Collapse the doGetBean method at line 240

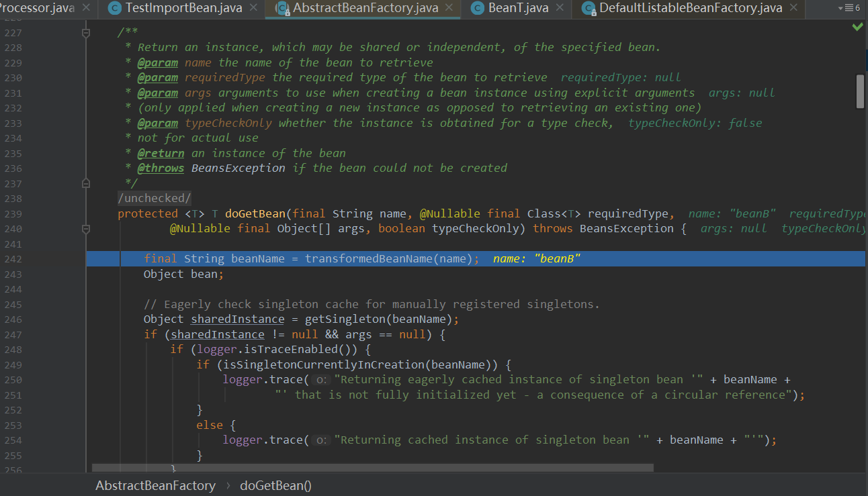(86, 228)
